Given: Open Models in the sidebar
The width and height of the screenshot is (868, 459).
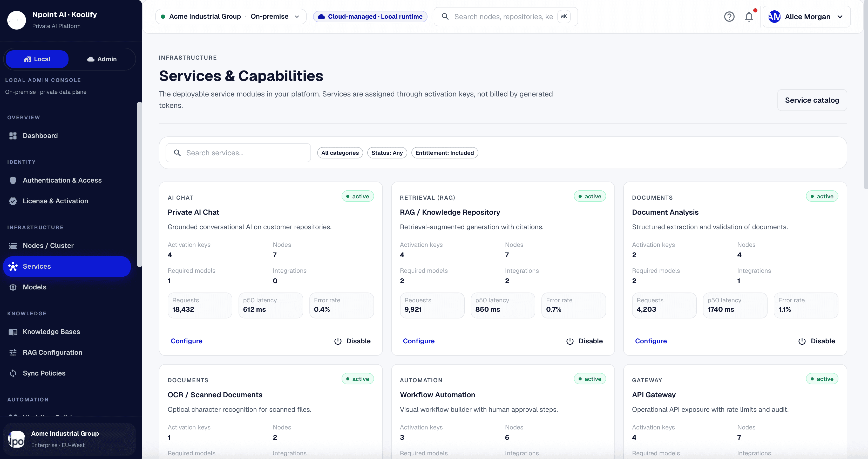Looking at the screenshot, I should [67, 287].
